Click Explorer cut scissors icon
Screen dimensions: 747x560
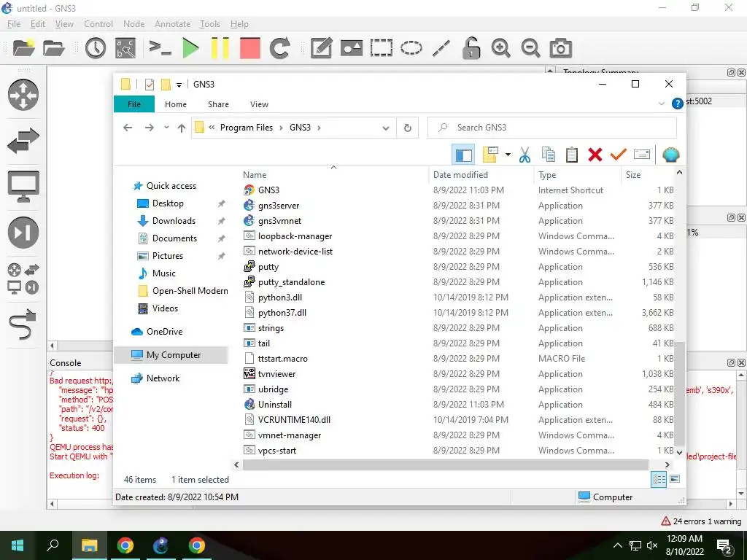pyautogui.click(x=525, y=155)
